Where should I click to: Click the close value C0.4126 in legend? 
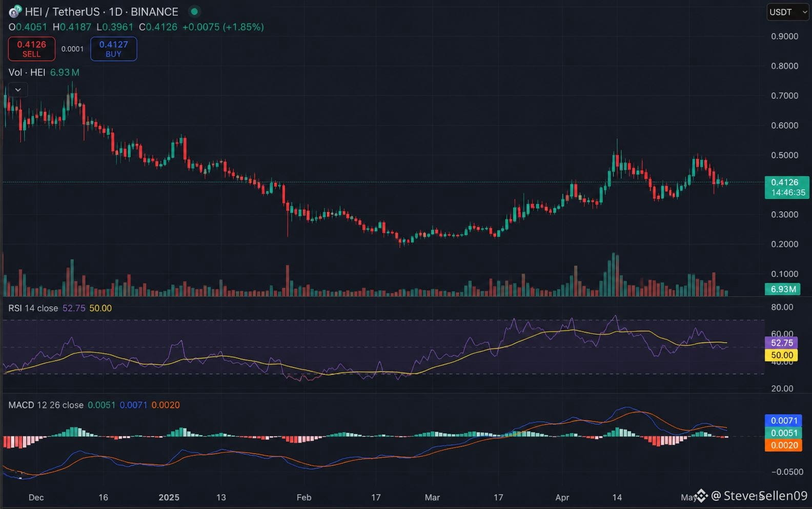point(158,27)
